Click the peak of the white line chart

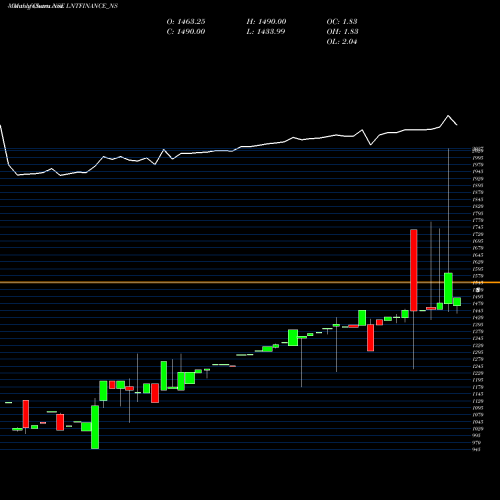[x=448, y=116]
